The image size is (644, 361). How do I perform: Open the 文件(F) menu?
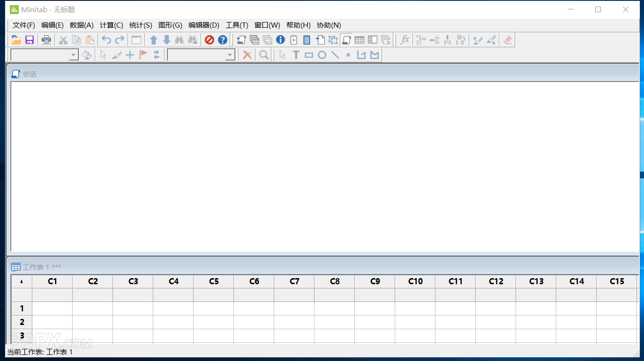click(24, 25)
